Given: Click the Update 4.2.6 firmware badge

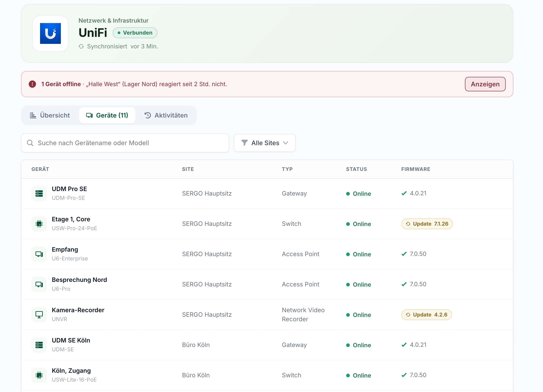Looking at the screenshot, I should pyautogui.click(x=426, y=315).
